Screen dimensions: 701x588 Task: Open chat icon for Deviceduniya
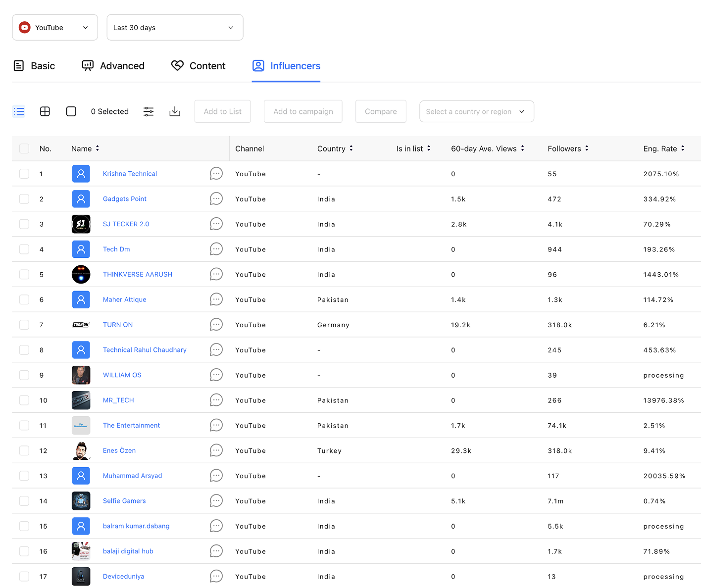point(216,576)
